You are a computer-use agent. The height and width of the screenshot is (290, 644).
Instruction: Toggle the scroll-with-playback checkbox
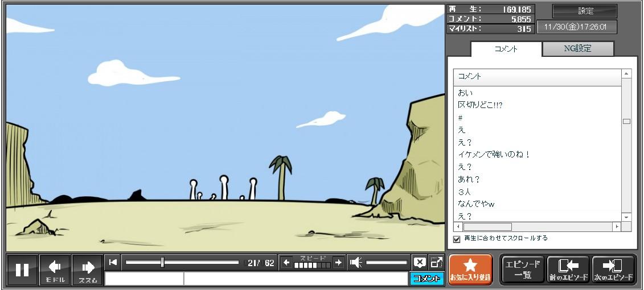(457, 239)
